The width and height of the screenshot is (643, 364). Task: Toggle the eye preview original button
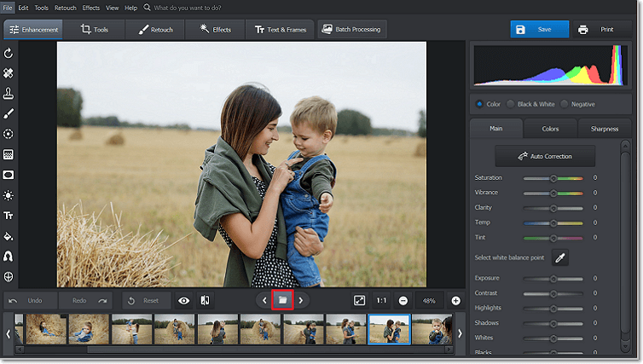[183, 300]
